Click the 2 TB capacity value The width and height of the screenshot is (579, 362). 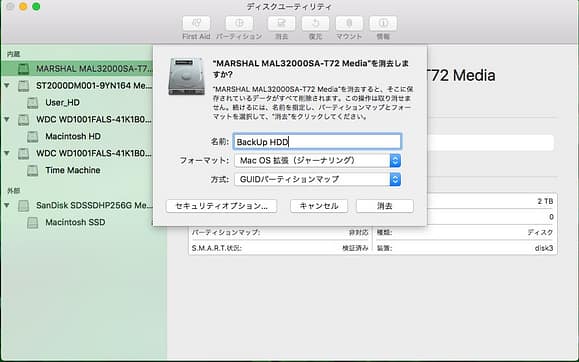click(545, 201)
